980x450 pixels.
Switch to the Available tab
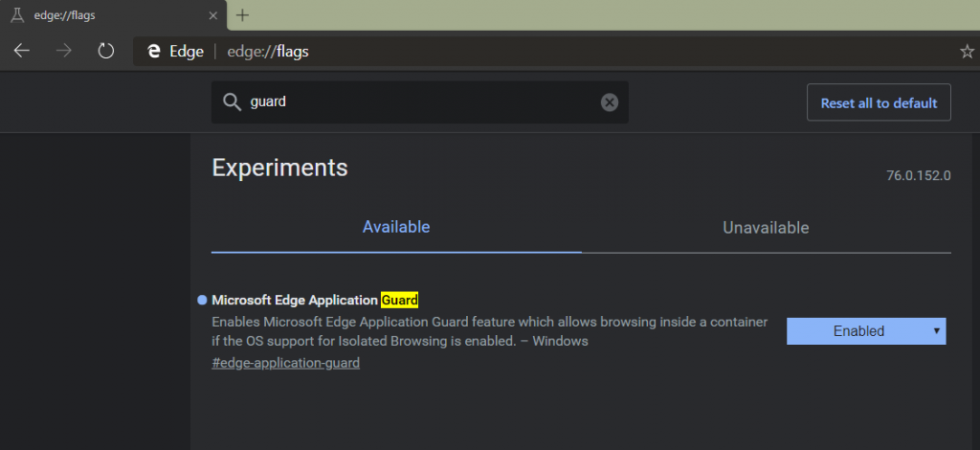coord(396,228)
